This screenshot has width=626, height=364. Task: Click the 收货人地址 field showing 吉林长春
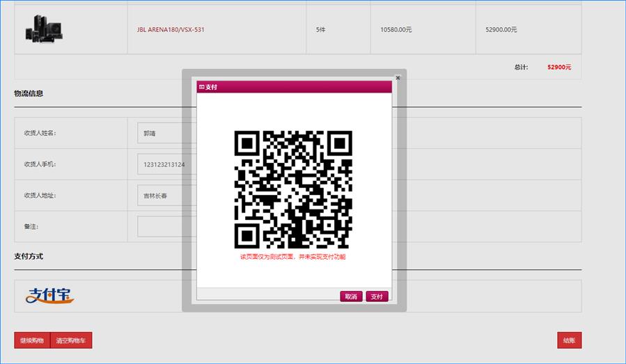point(160,196)
